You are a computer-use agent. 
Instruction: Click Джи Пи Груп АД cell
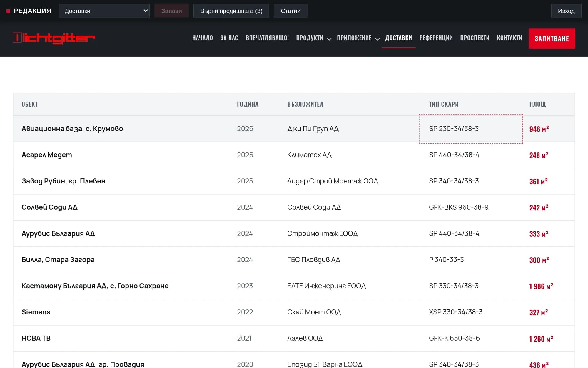click(313, 129)
